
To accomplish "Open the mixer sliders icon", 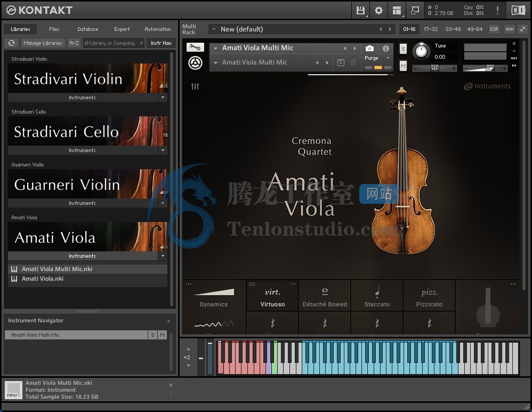I will click(x=195, y=86).
